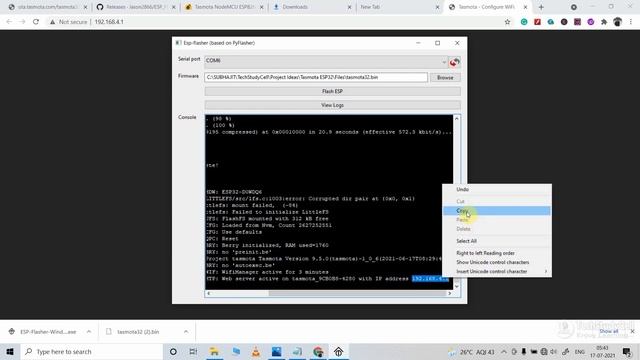Click the Not secure warning icon
Screen dimensions: 640x360
(52, 22)
